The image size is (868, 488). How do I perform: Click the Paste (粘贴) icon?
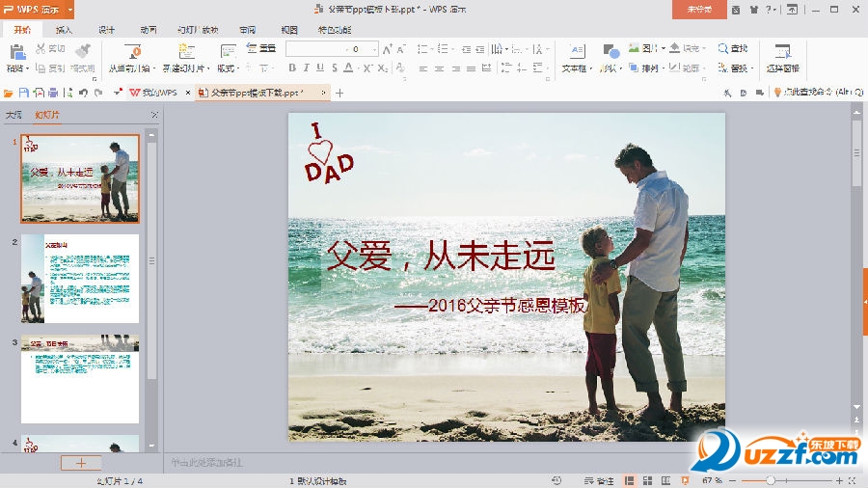(16, 51)
